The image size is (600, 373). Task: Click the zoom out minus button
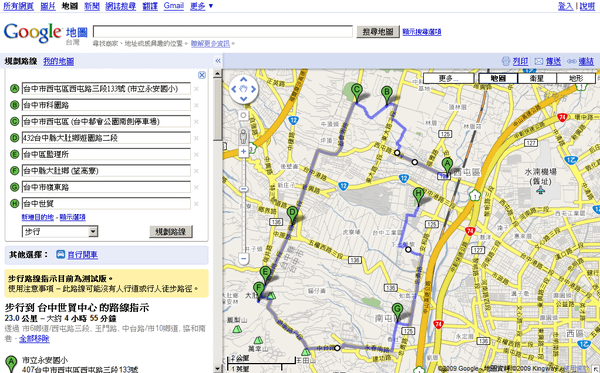click(x=243, y=259)
